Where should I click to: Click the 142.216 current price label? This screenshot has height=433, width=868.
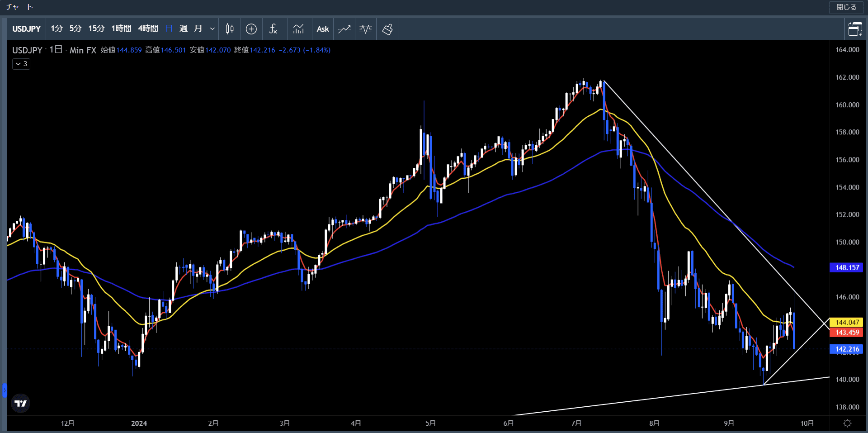846,349
